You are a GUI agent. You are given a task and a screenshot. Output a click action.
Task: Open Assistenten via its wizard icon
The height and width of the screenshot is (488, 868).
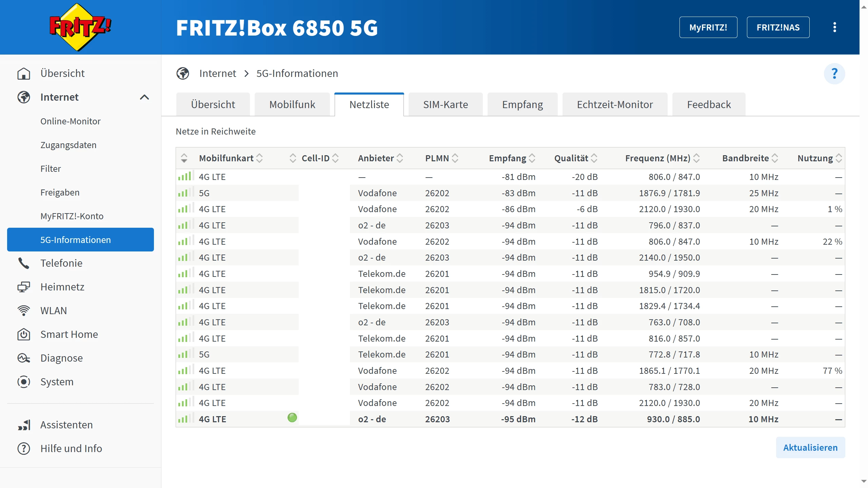point(24,425)
